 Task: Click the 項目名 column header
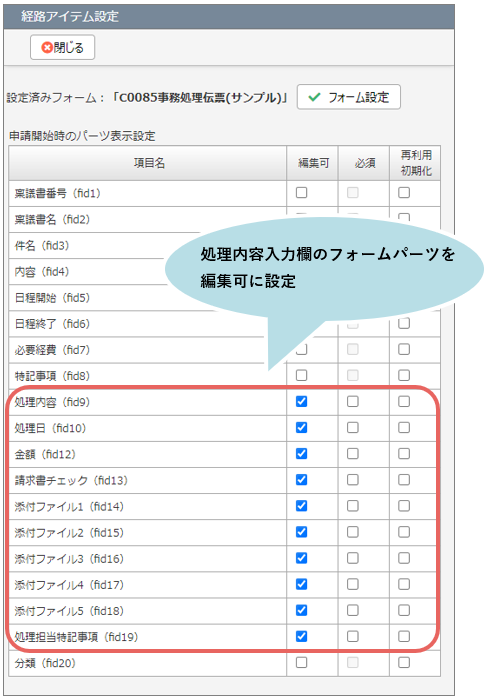(x=148, y=163)
